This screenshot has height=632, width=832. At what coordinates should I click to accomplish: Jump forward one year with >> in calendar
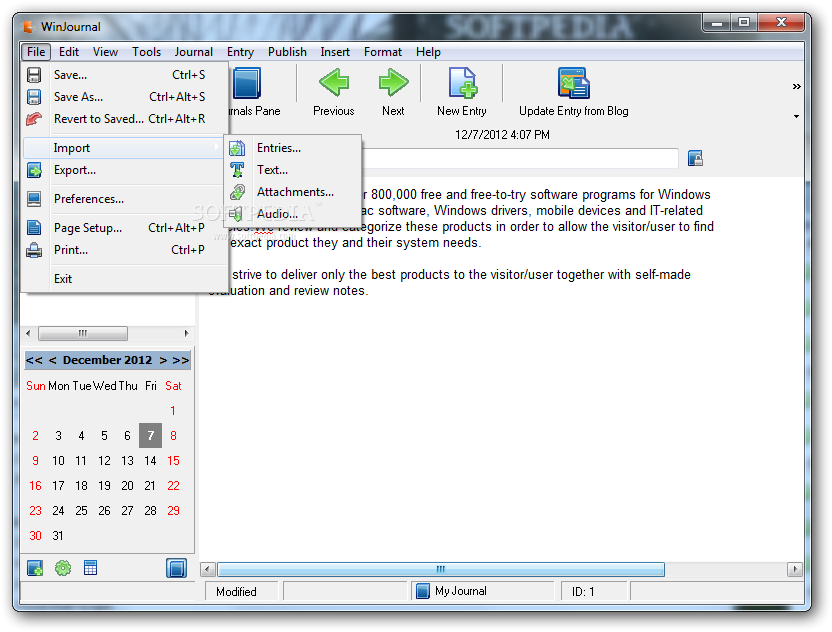pyautogui.click(x=181, y=360)
